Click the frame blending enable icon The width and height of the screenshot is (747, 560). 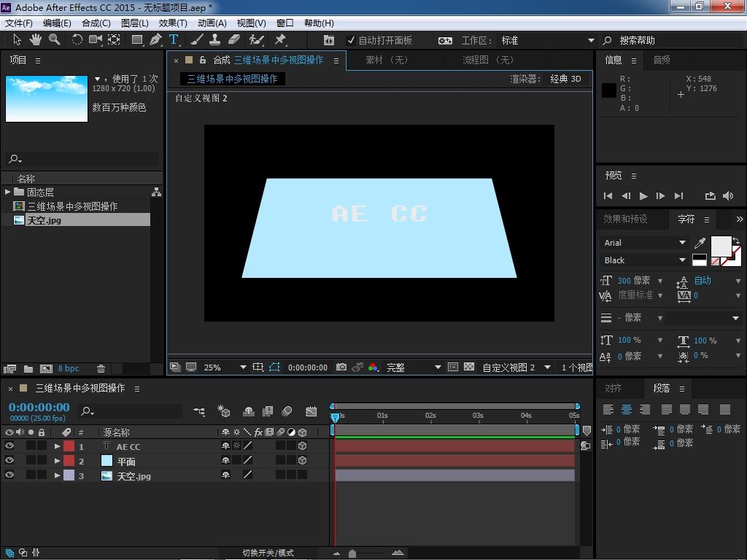(268, 411)
